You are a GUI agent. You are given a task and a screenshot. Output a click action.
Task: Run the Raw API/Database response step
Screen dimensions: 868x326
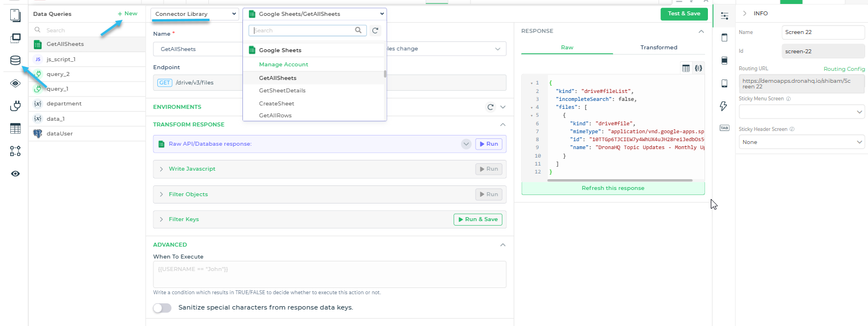(489, 144)
